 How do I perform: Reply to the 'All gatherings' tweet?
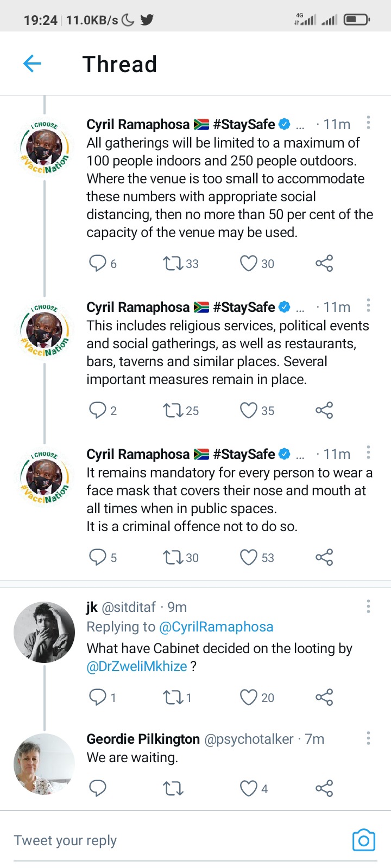[x=98, y=264]
